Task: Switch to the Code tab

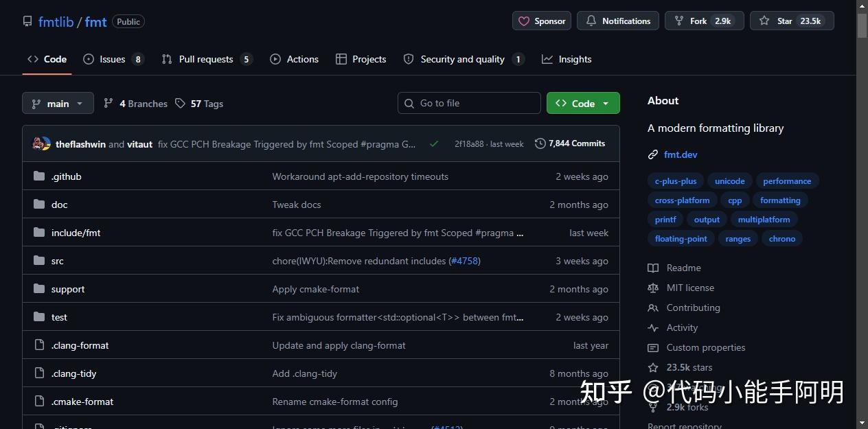Action: pyautogui.click(x=47, y=59)
